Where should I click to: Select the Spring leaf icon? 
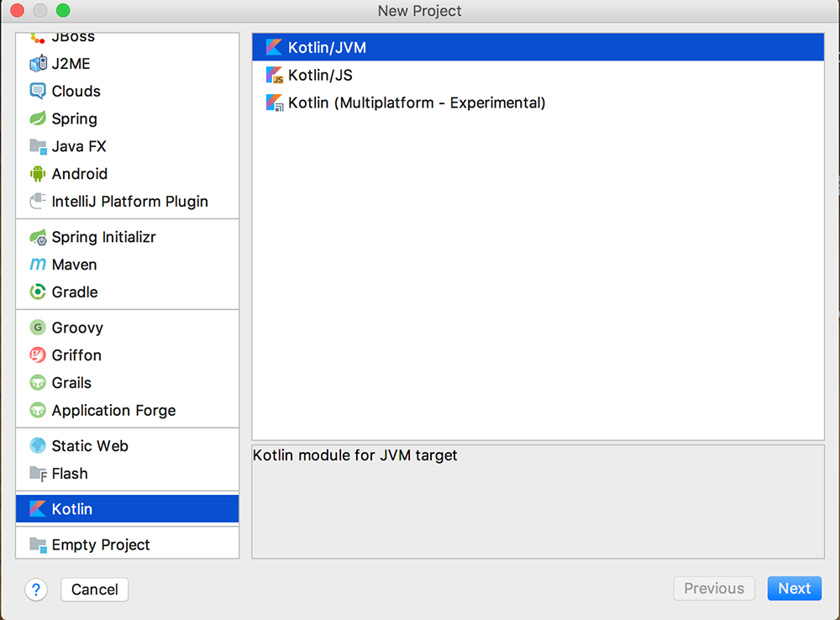click(37, 118)
